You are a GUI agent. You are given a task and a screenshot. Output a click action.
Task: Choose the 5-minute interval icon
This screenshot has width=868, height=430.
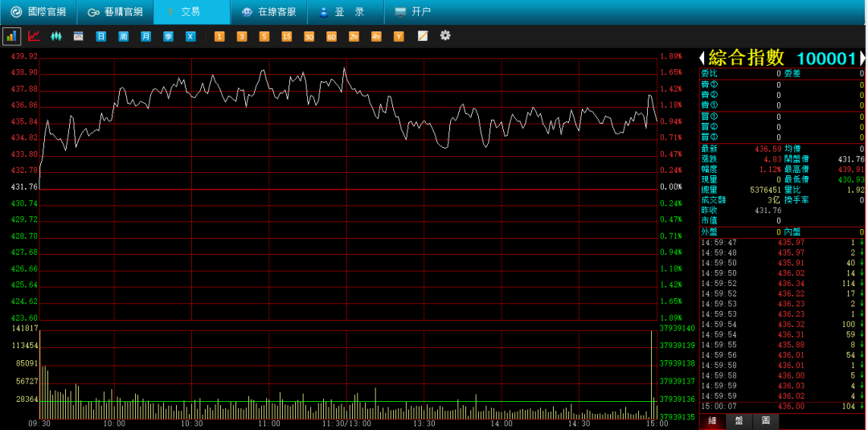click(x=264, y=36)
